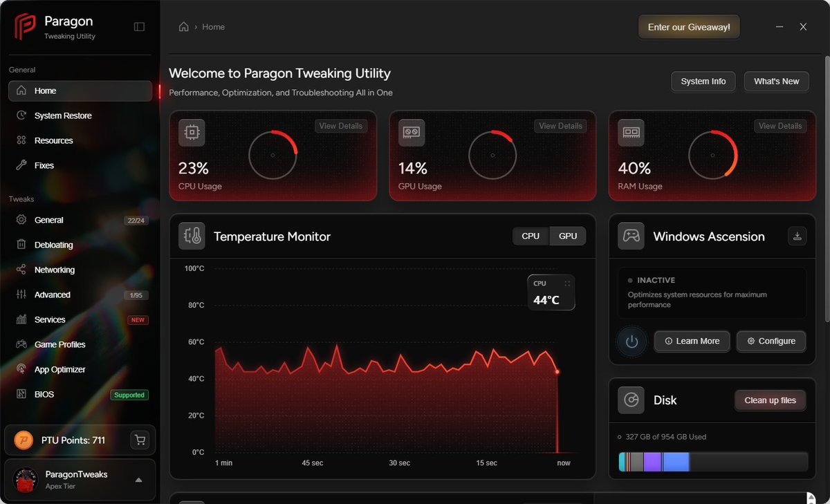Image resolution: width=830 pixels, height=504 pixels.
Task: Click Enter our Giveaway button
Action: pyautogui.click(x=689, y=27)
